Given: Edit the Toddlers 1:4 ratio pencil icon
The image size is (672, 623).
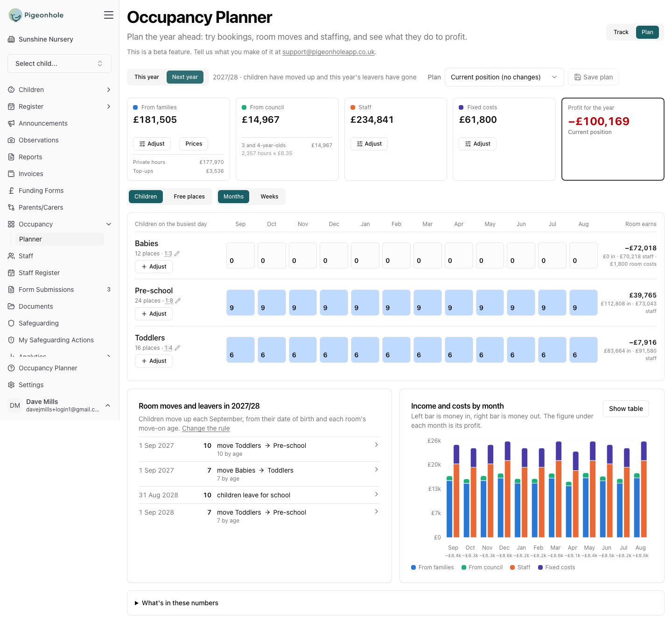Looking at the screenshot, I should (177, 348).
